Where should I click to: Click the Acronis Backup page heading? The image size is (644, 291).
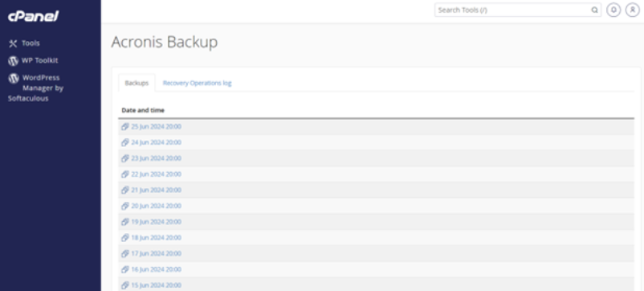click(x=165, y=43)
